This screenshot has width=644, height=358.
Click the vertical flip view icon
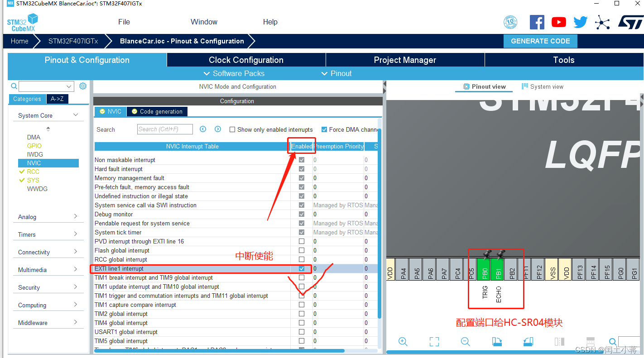[x=559, y=342]
